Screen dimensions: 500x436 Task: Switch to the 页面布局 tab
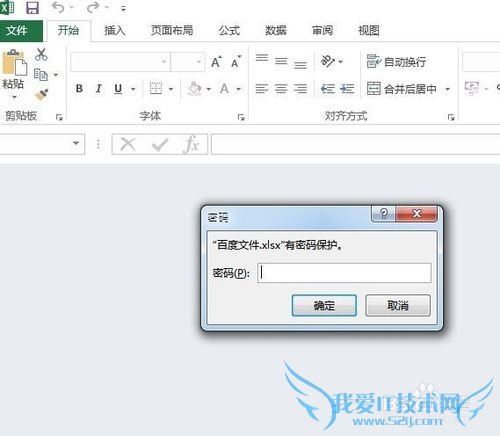tap(172, 31)
